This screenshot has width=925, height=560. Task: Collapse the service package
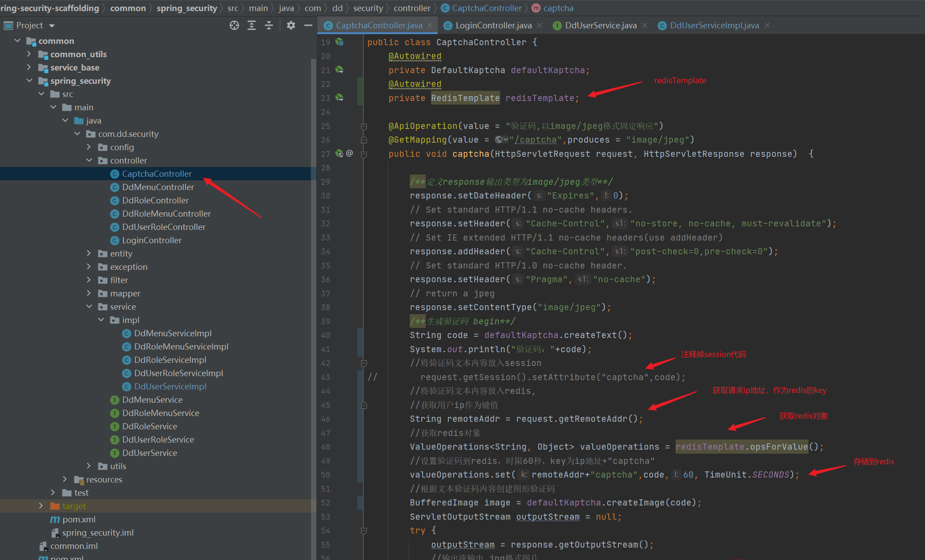coord(89,306)
